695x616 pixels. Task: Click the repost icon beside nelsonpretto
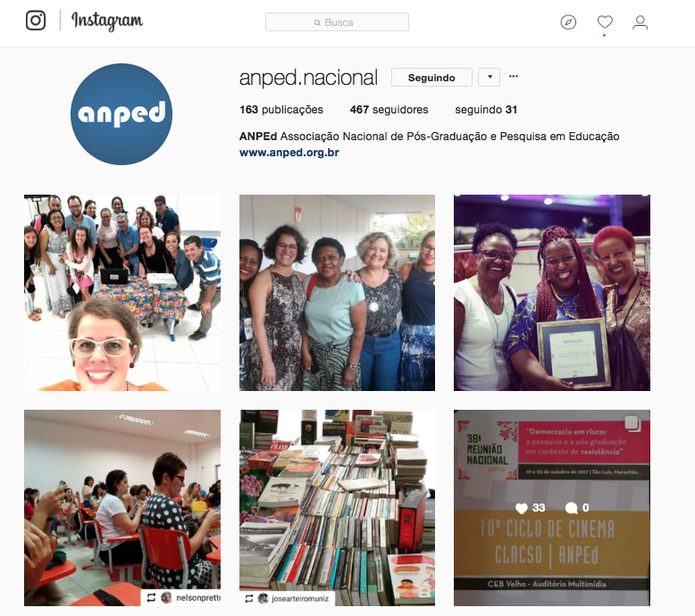pyautogui.click(x=151, y=597)
